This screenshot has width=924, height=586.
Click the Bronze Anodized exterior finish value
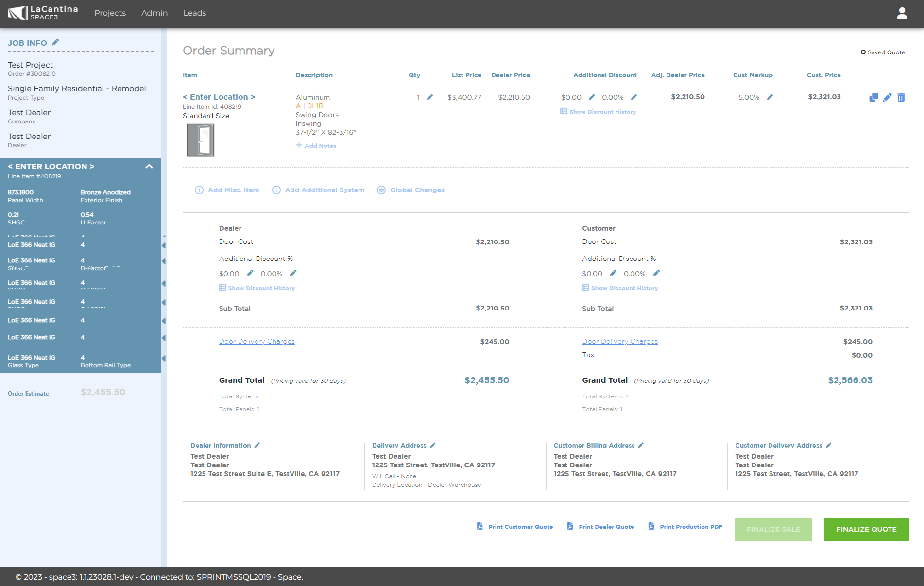105,192
